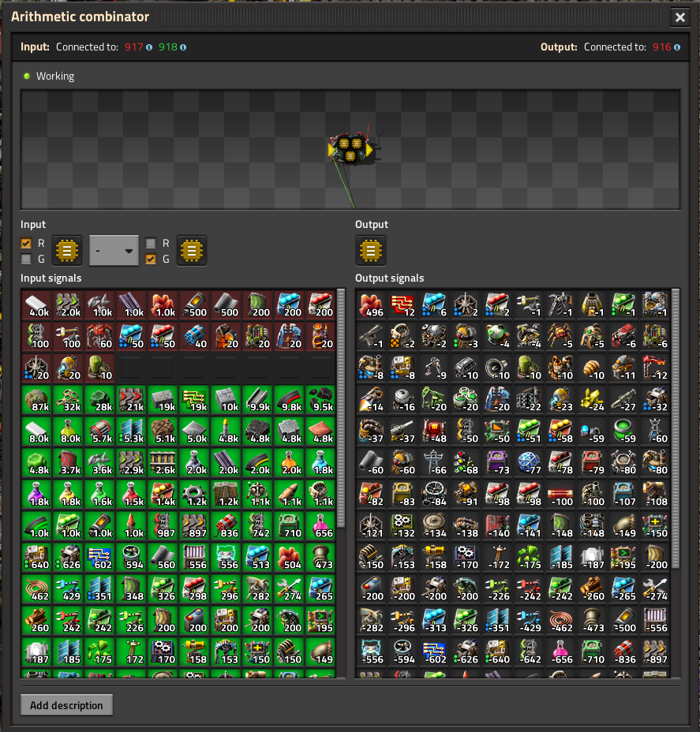
Task: Open the minus operator dropdown
Action: (x=114, y=251)
